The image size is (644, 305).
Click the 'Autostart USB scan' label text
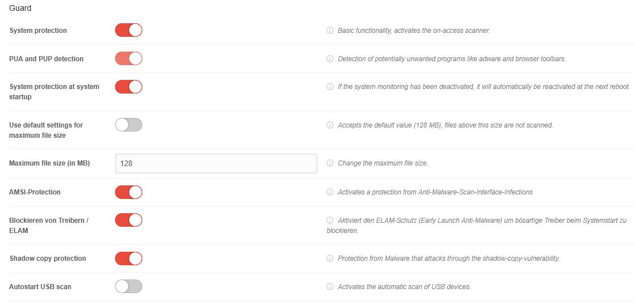click(40, 287)
